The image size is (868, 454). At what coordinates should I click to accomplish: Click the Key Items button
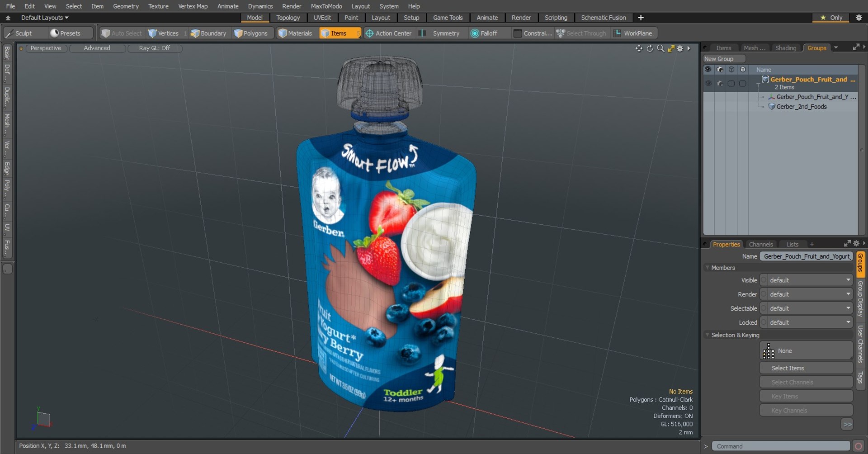(806, 396)
